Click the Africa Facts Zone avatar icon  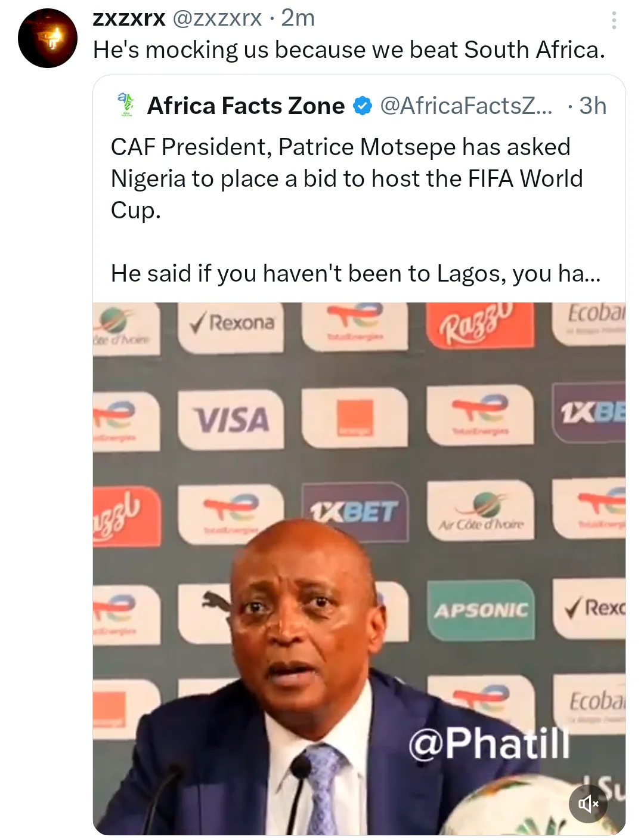click(x=126, y=106)
